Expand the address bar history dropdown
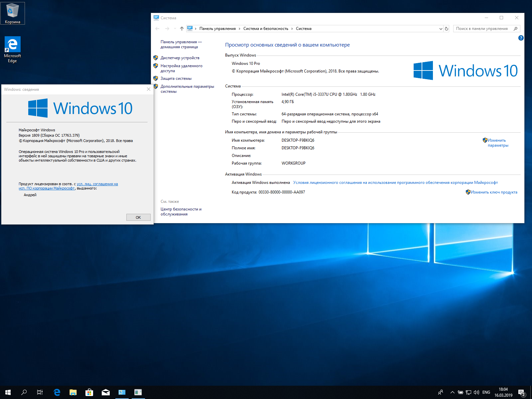This screenshot has height=399, width=532. coord(441,29)
